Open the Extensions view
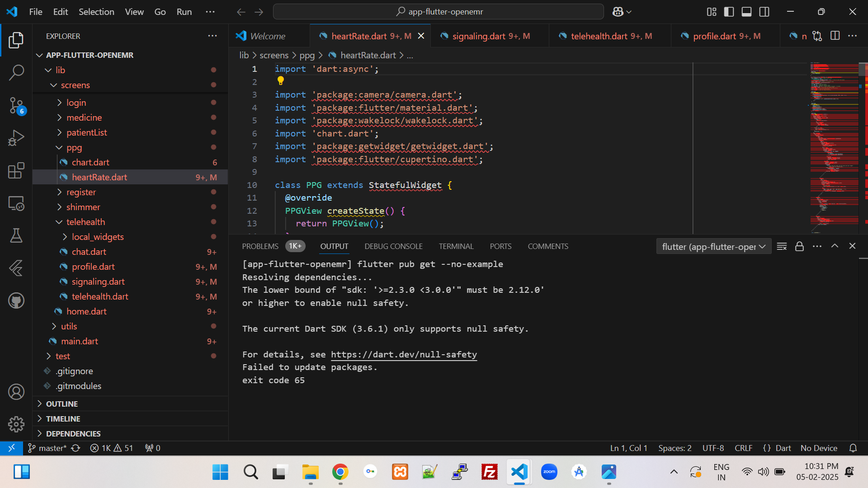The image size is (868, 488). [16, 171]
